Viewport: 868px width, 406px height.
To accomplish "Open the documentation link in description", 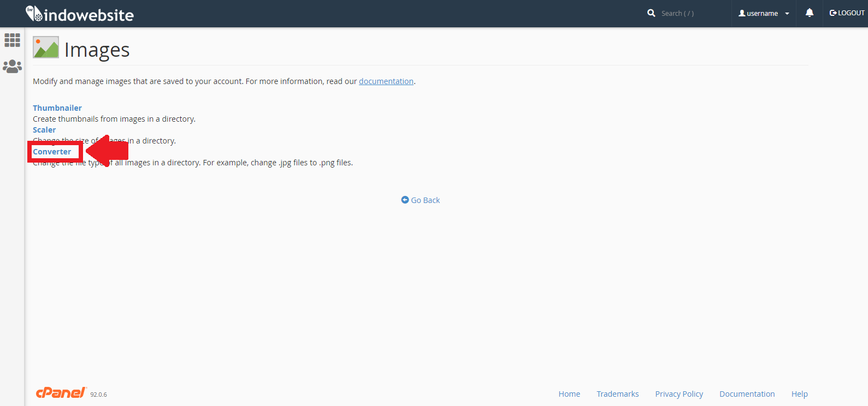I will pos(386,81).
